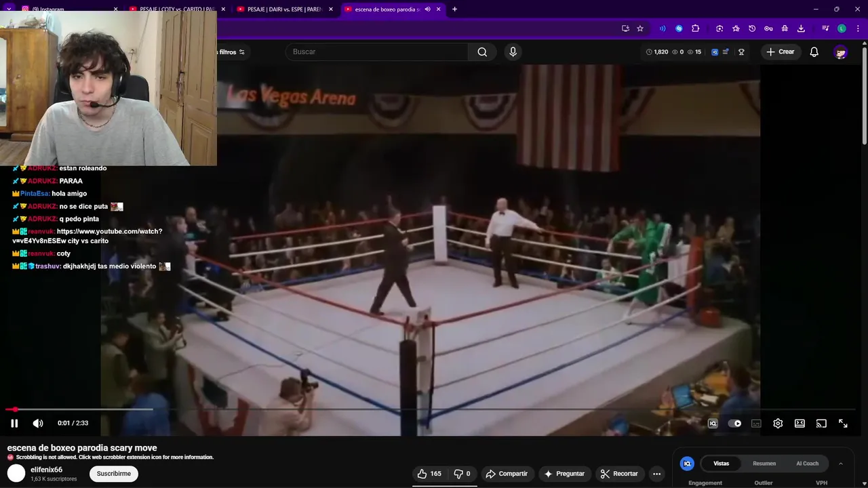Screen dimensions: 868x488
Task: Bookmark this page with the star
Action: 640,28
